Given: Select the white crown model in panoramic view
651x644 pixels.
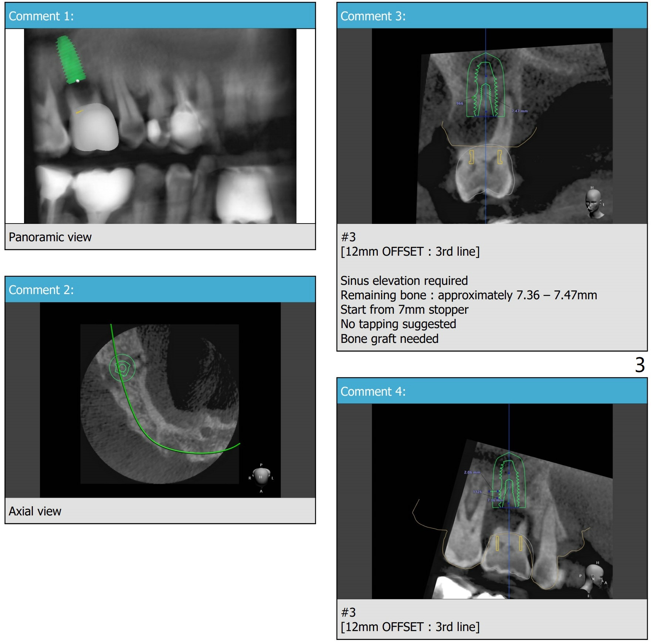Looking at the screenshot, I should click(95, 127).
